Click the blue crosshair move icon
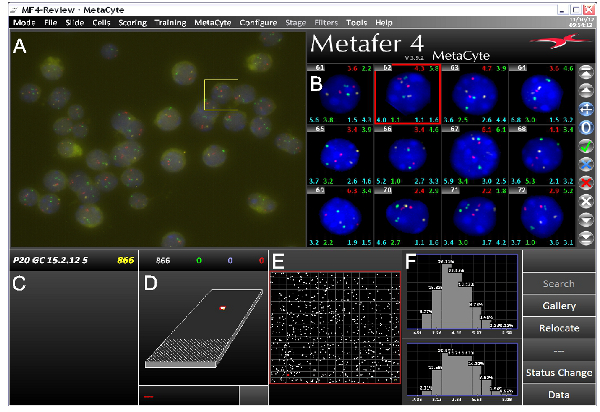Image resolution: width=600 pixels, height=412 pixels. coord(588,109)
